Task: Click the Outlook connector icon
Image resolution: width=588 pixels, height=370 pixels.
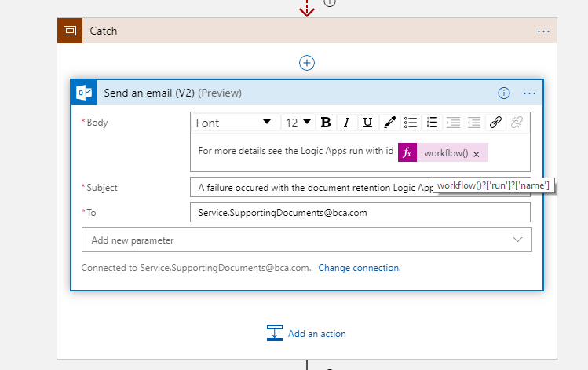Action: click(x=84, y=93)
